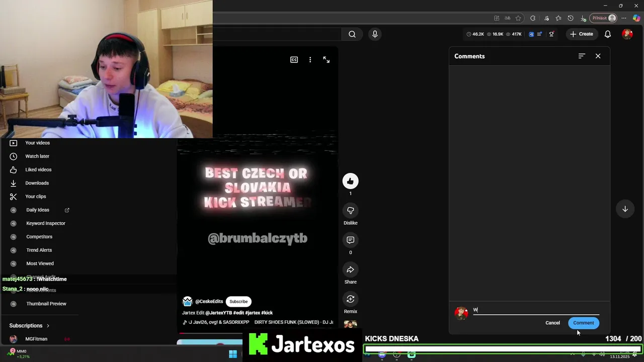Viewport: 644px width, 362px height.
Task: Click the translate page icon
Action: [x=508, y=18]
